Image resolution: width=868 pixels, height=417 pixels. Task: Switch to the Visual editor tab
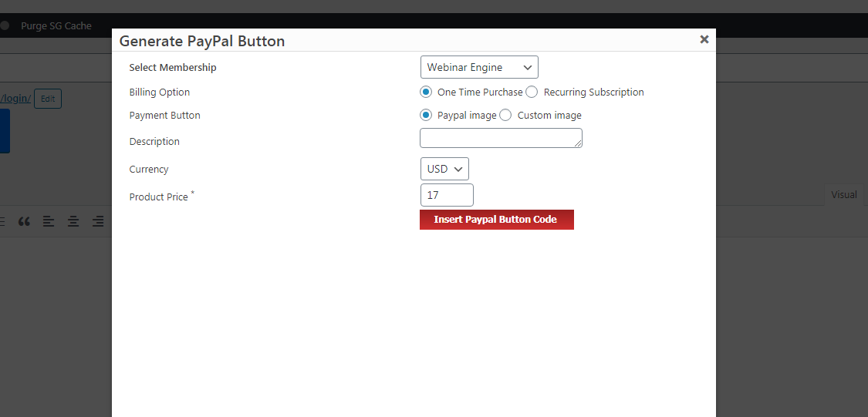[843, 195]
